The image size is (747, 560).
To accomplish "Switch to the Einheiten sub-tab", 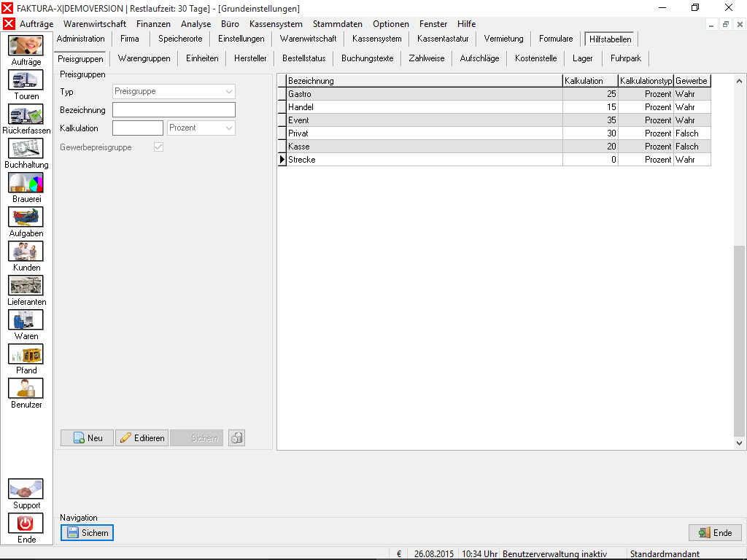I will point(202,58).
